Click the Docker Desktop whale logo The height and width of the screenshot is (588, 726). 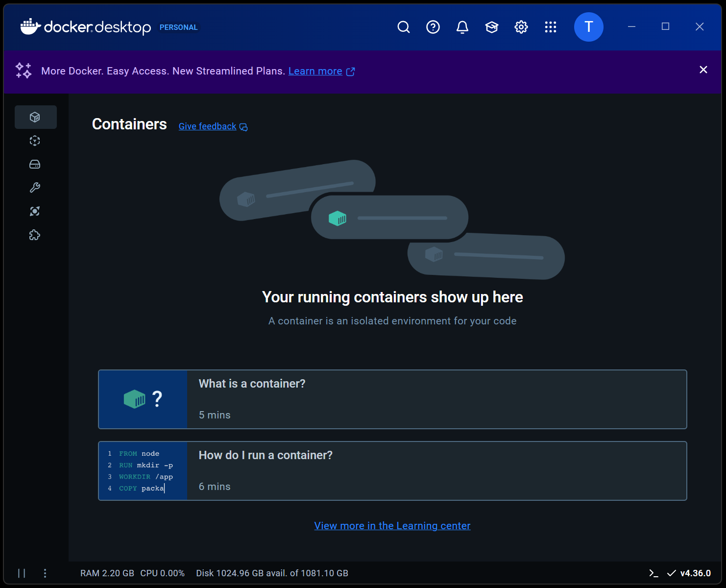pos(30,26)
